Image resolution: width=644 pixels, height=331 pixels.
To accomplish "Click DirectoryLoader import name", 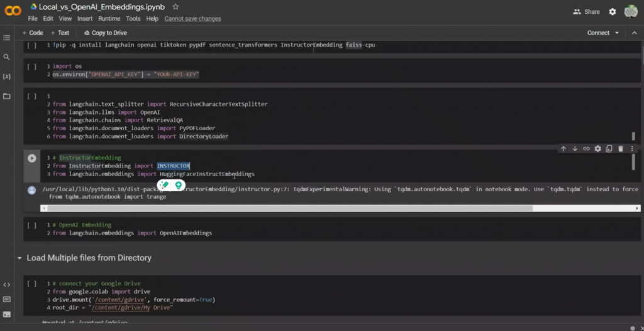I will (x=204, y=137).
